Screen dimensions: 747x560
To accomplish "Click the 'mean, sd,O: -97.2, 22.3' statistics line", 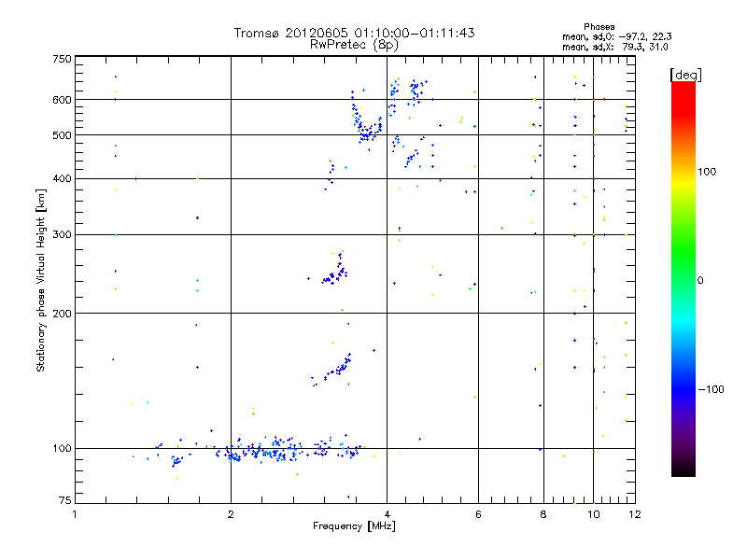I will point(617,36).
